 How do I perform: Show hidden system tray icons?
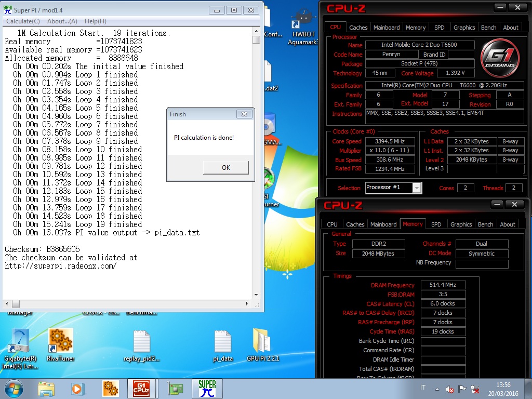[x=437, y=390]
